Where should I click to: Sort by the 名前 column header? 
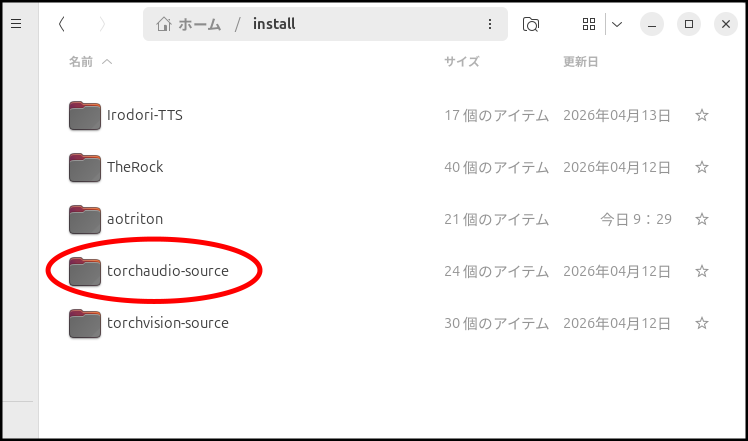click(x=81, y=62)
